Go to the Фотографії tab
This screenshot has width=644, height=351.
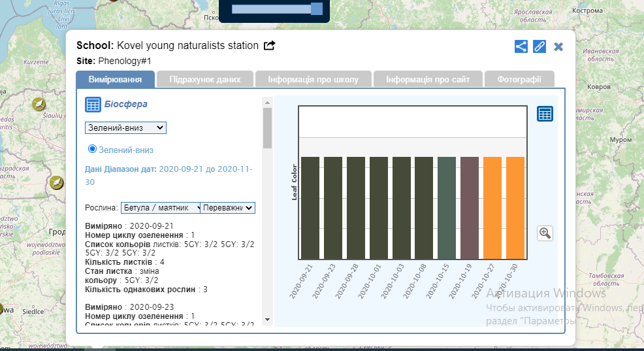tap(519, 80)
